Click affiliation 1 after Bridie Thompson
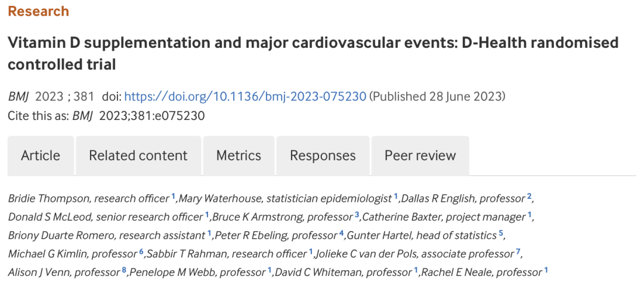 click(x=174, y=195)
